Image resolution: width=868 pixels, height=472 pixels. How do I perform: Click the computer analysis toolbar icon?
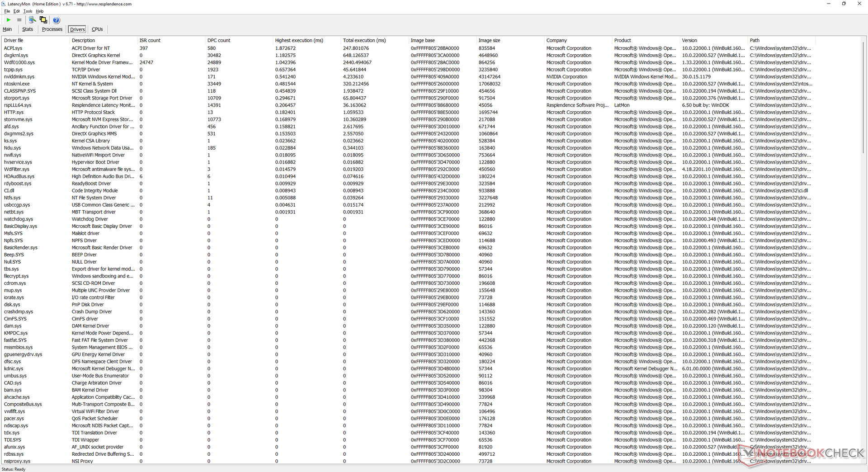32,20
